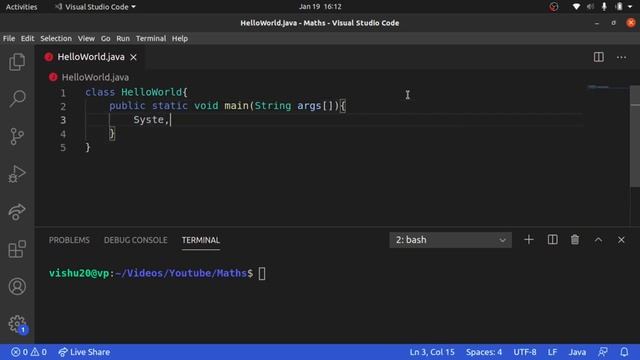Viewport: 640px width, 360px height.
Task: Kill the terminal with trash icon
Action: click(575, 240)
